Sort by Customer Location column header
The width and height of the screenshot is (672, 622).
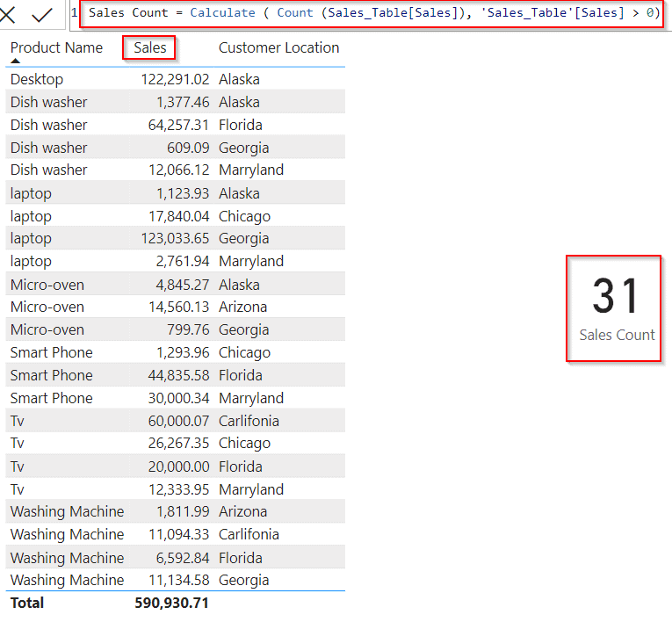pos(278,47)
